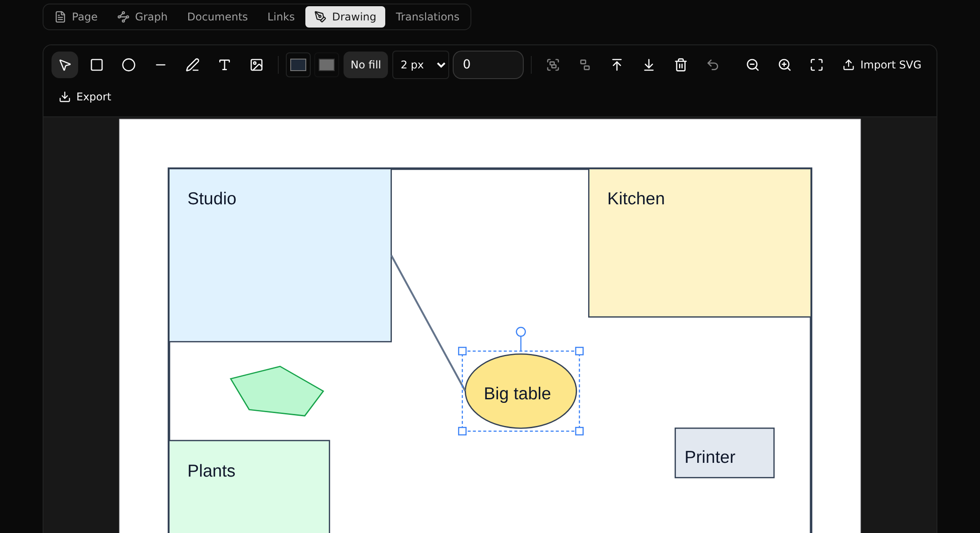Select the text tool
This screenshot has height=533, width=980.
click(225, 65)
